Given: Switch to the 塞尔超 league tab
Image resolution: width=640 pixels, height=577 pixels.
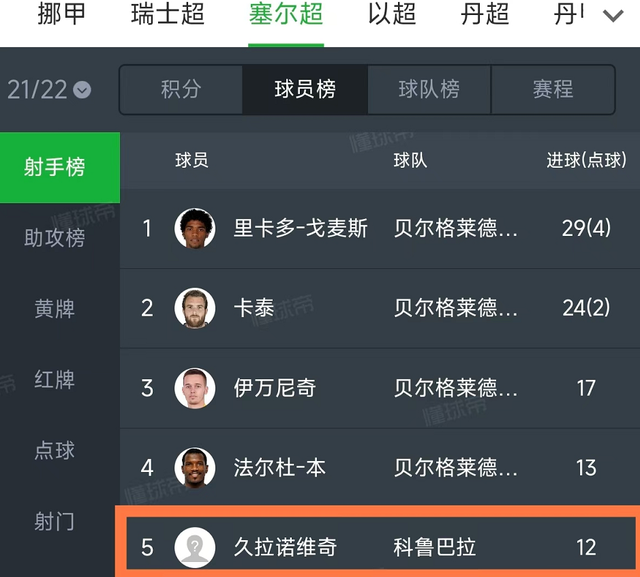Looking at the screenshot, I should (286, 15).
